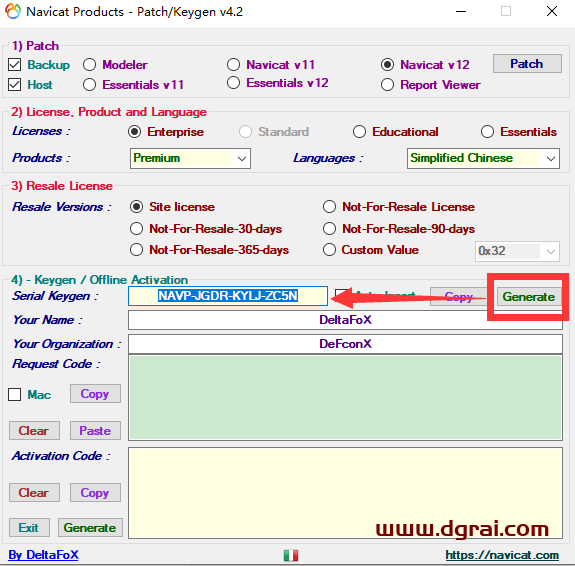The width and height of the screenshot is (575, 566).
Task: Choose the Essentials v12 patch option
Action: [233, 83]
